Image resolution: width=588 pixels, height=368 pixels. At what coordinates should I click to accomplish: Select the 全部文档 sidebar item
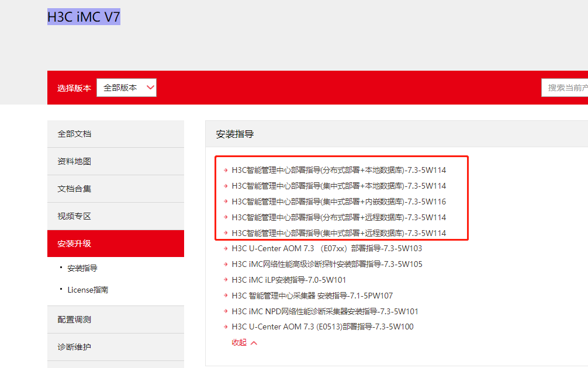[x=116, y=134]
